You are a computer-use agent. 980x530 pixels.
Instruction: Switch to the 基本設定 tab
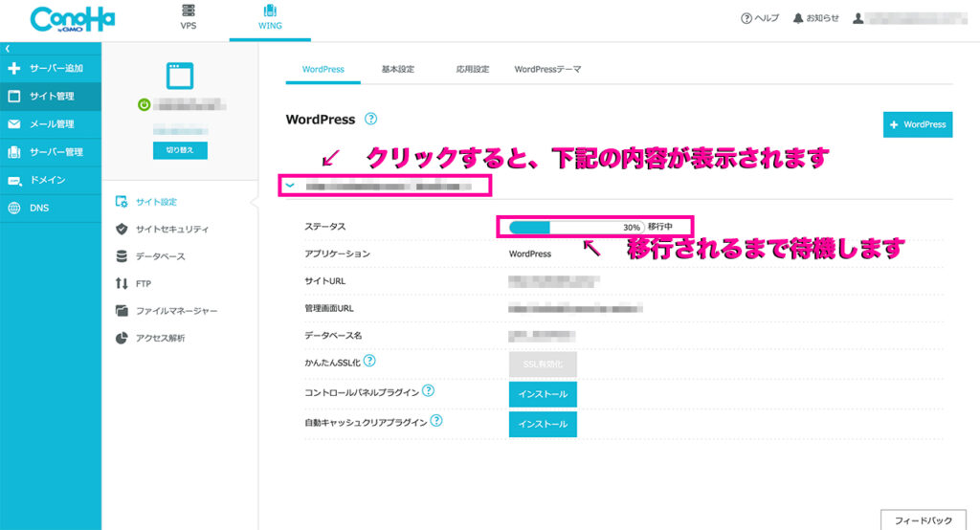398,70
